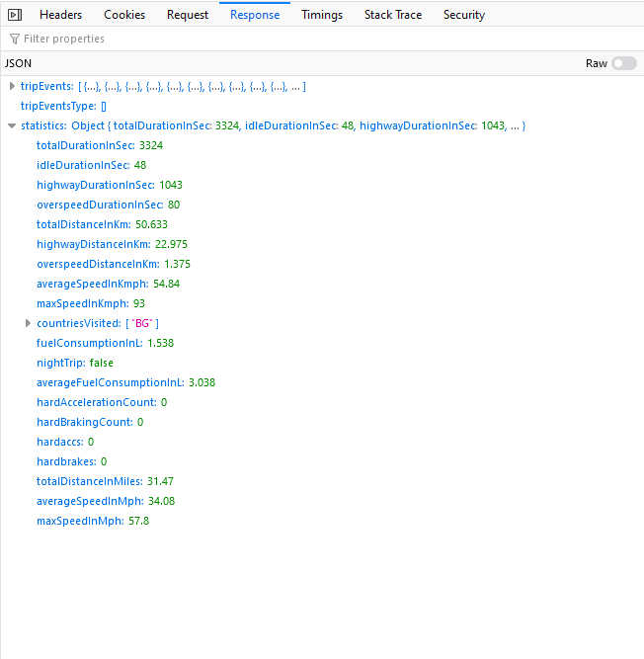Select the totalDurationInSec: 3324 row
Image resolution: width=644 pixels, height=659 pixels.
(322, 145)
